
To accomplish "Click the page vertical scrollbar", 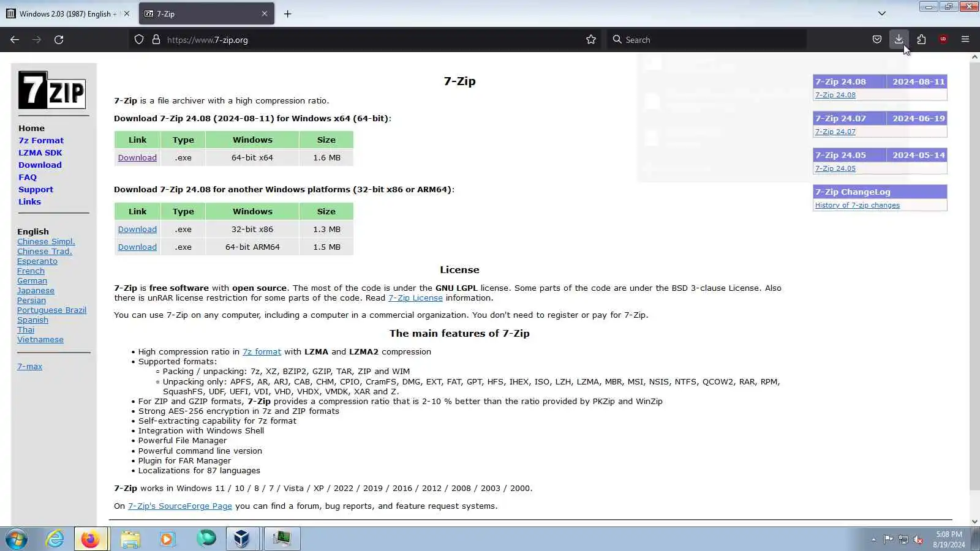I will (974, 276).
